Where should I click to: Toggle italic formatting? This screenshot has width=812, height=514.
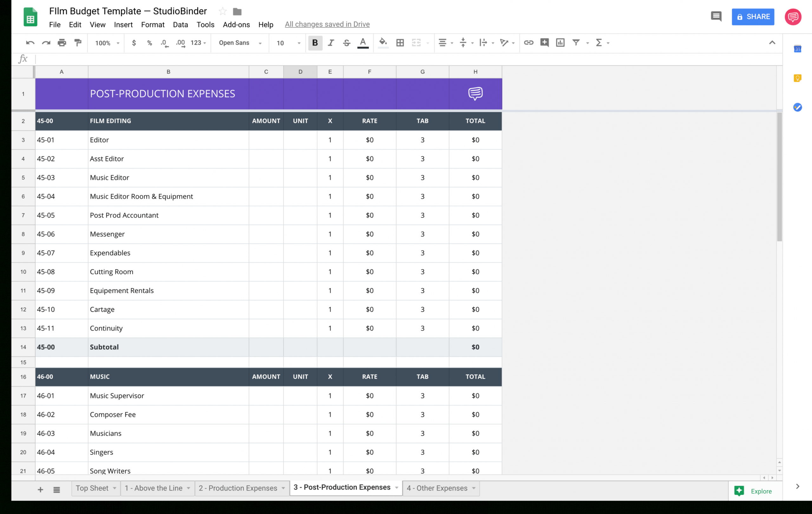click(x=331, y=43)
